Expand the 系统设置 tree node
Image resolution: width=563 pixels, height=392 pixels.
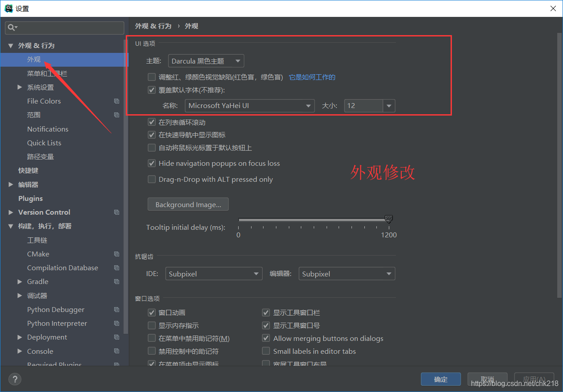pyautogui.click(x=20, y=87)
